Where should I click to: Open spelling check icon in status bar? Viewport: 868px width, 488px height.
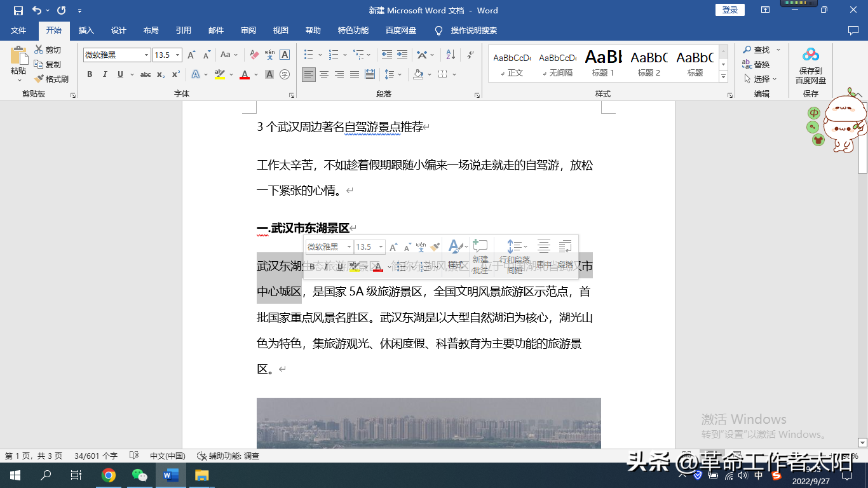click(134, 456)
